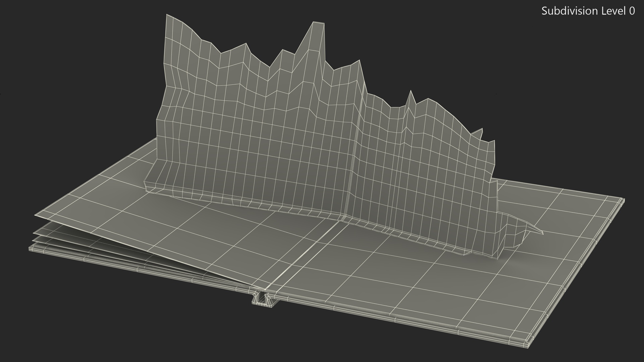Click the 'Subdivision Level 0' label

click(x=588, y=11)
